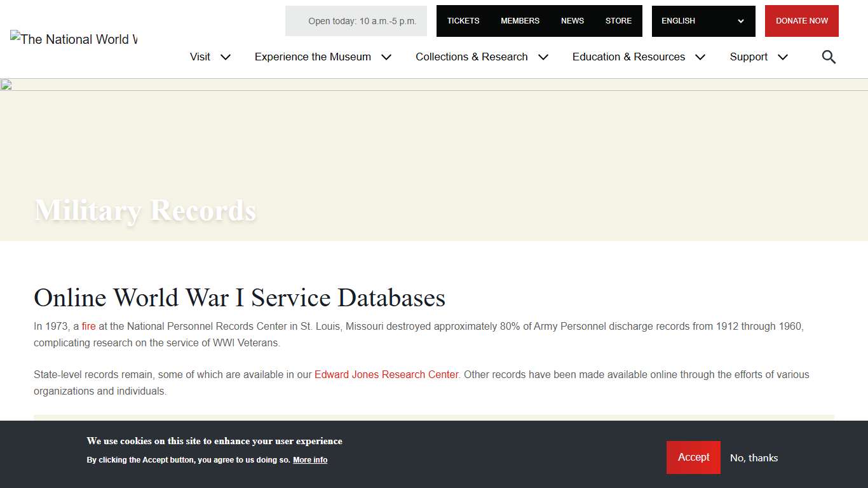Click the National World War I Museum logo

(x=74, y=39)
